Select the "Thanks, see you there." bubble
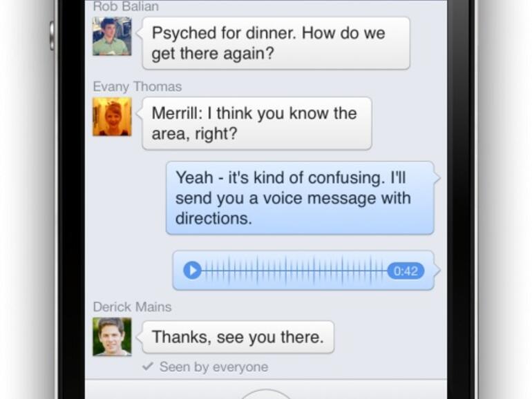The width and height of the screenshot is (532, 399). click(x=238, y=337)
